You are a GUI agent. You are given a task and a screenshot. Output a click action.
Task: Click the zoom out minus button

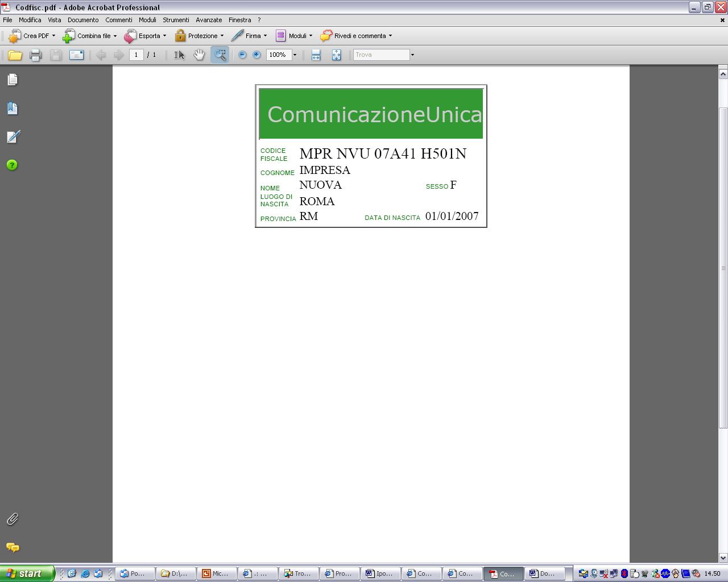click(242, 55)
